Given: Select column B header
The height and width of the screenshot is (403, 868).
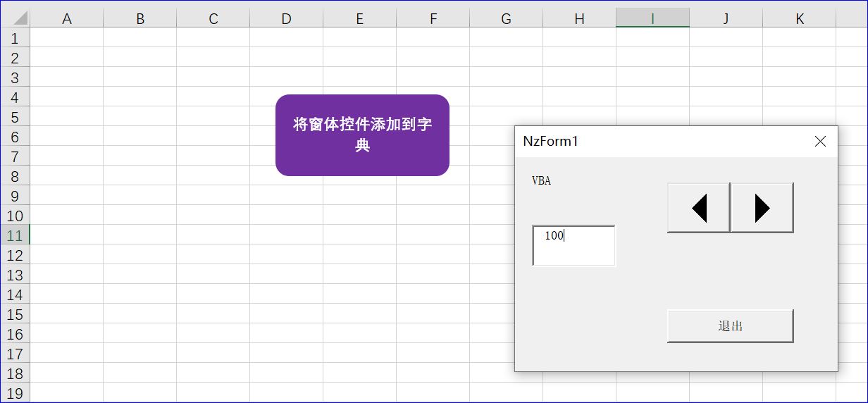Looking at the screenshot, I should 140,18.
